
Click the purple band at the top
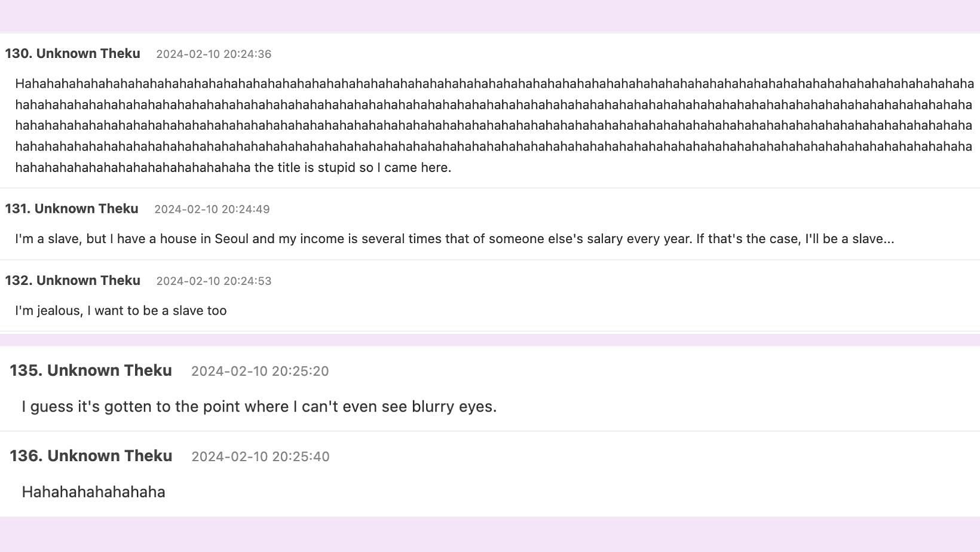point(490,16)
